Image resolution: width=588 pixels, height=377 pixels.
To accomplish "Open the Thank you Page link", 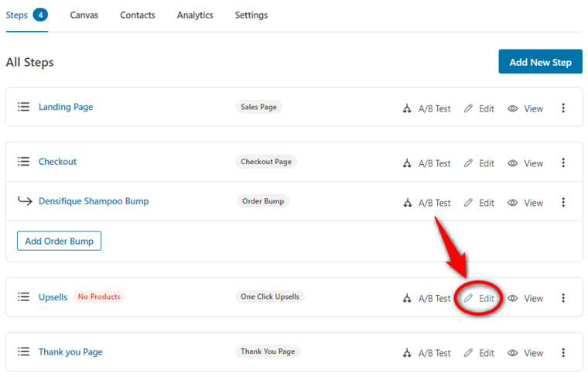I will coord(70,352).
